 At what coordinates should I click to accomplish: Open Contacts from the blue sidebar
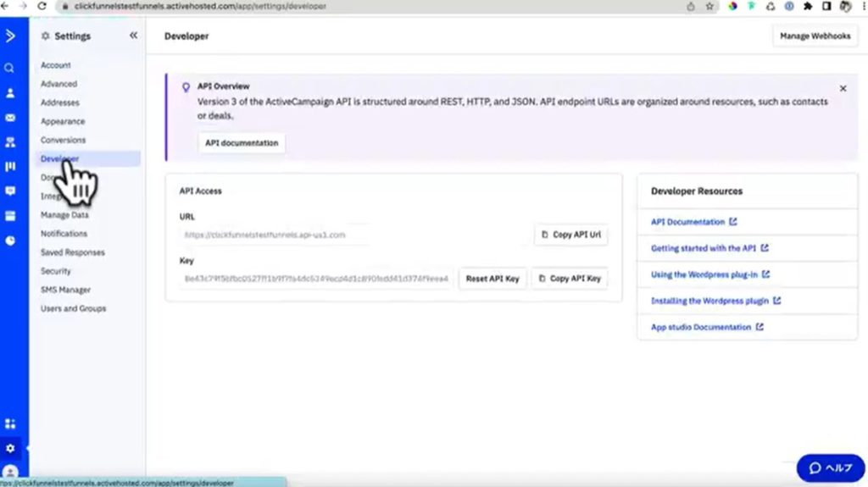pos(10,93)
